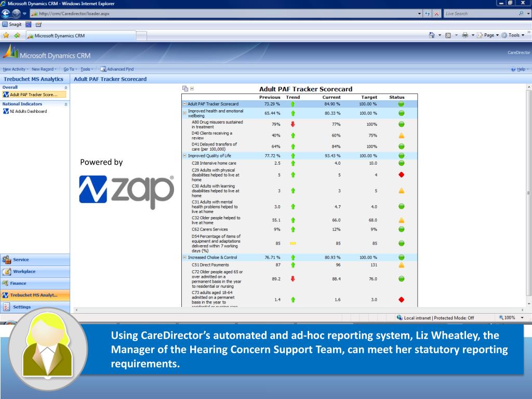Open the Internet Explorer Tools menu
This screenshot has width=532, height=399.
coord(513,35)
